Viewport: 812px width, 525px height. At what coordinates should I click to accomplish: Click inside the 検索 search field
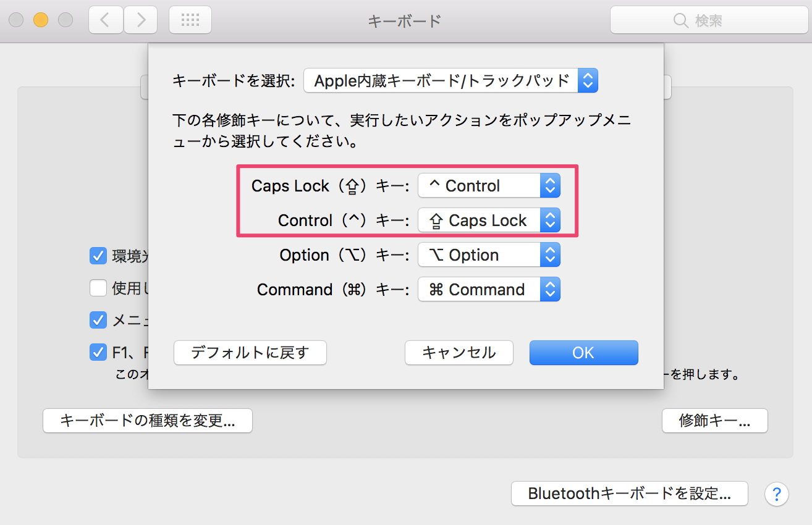(x=717, y=20)
